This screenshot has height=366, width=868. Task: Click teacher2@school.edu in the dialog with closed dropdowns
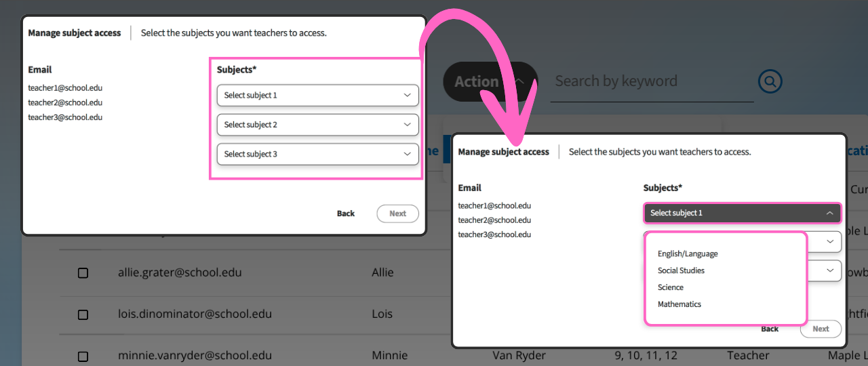(65, 103)
